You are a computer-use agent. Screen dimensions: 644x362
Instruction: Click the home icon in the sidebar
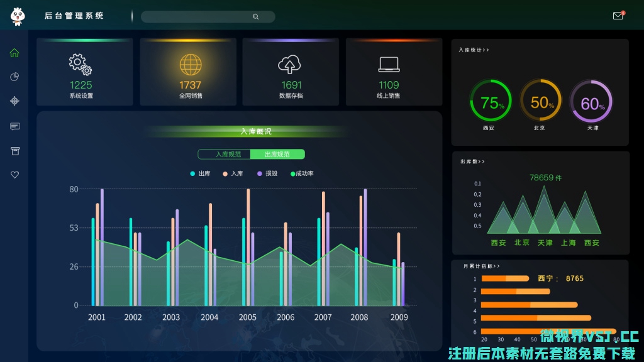click(14, 53)
